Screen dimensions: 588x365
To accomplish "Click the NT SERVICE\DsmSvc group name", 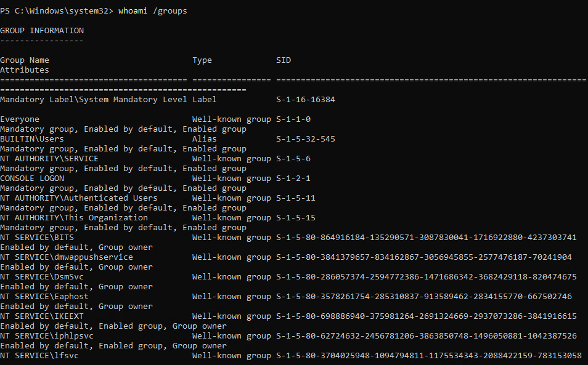I will pos(42,277).
